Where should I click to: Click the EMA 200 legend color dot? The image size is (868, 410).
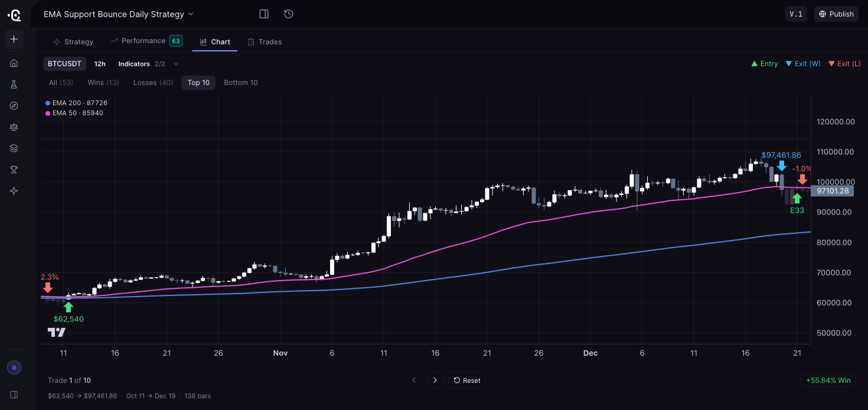click(x=48, y=103)
